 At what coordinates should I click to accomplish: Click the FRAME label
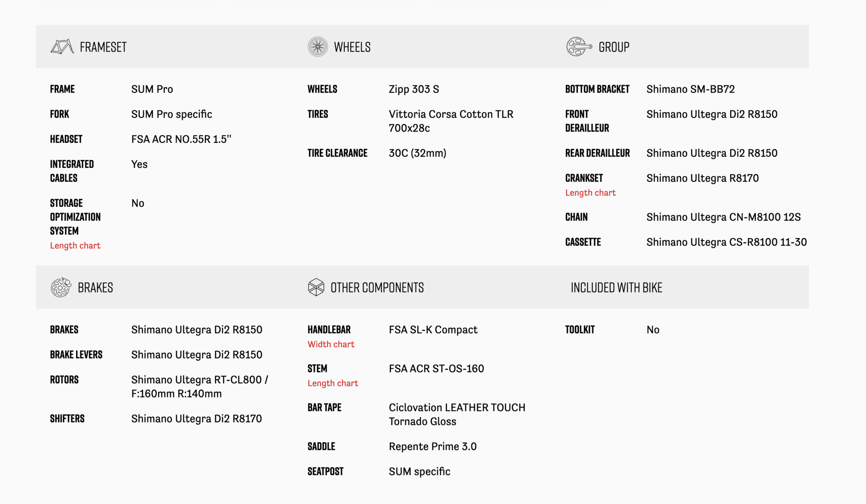point(62,89)
